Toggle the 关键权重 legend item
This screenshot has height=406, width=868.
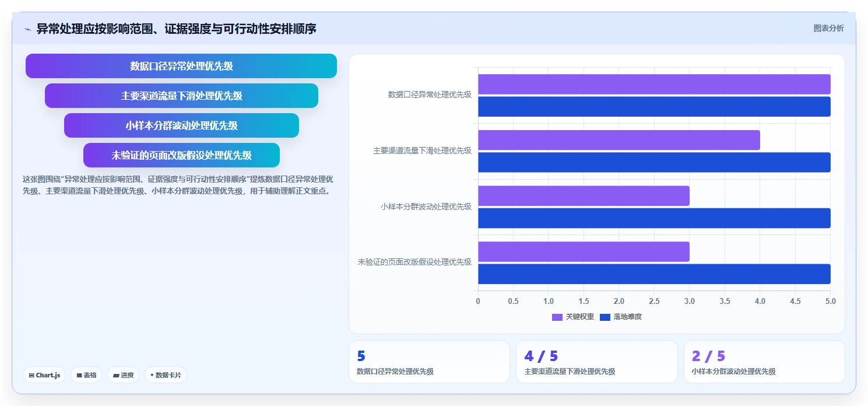573,317
